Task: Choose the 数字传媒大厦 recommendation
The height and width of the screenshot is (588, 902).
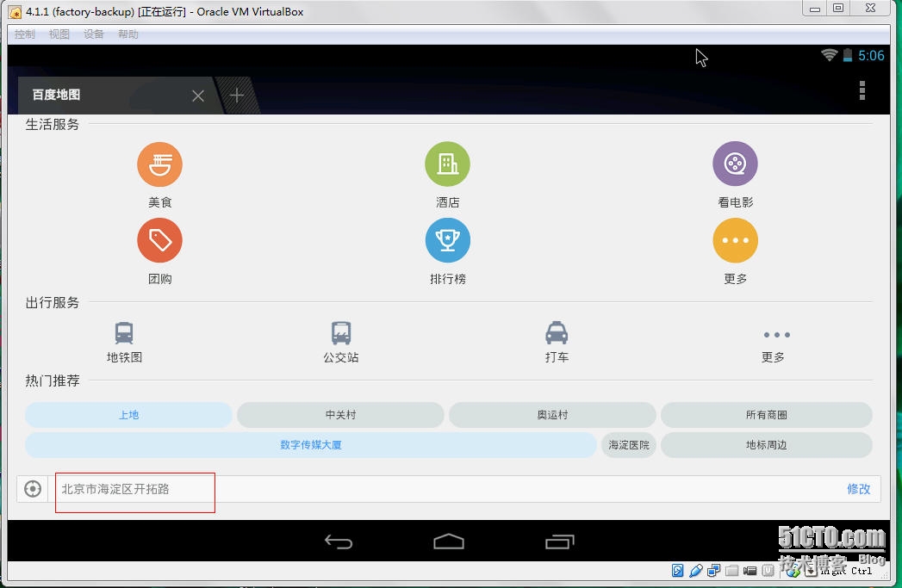Action: coord(311,445)
